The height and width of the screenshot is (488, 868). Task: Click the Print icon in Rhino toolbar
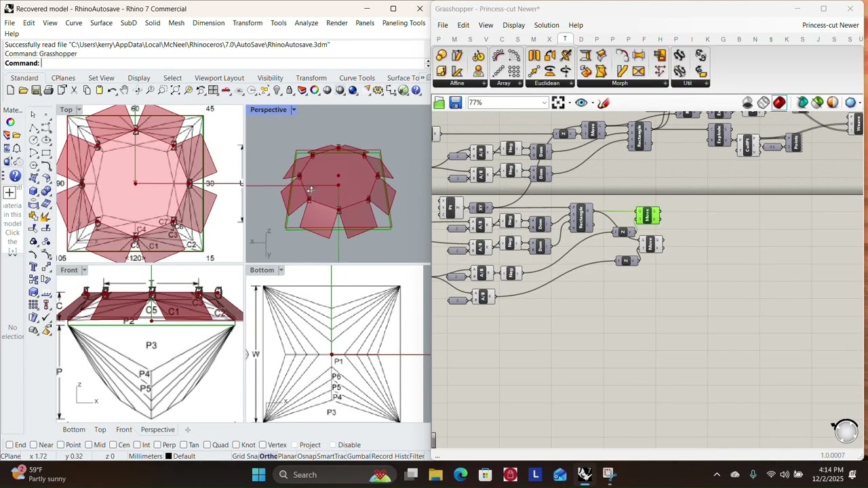(49, 90)
